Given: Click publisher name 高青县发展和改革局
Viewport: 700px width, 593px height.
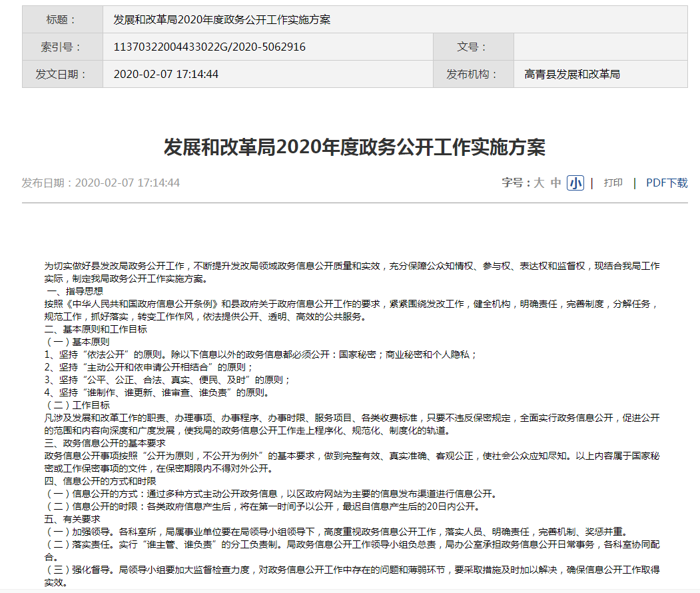Looking at the screenshot, I should 572,74.
